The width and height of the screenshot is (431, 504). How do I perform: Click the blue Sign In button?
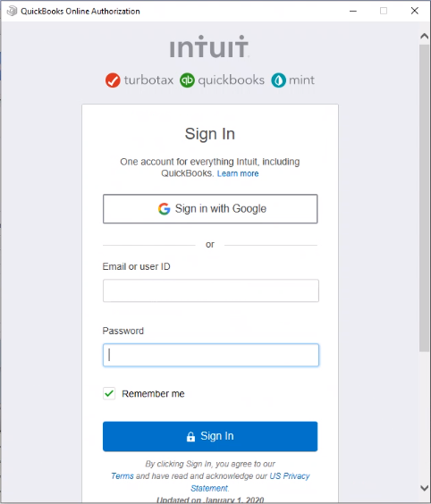(210, 436)
